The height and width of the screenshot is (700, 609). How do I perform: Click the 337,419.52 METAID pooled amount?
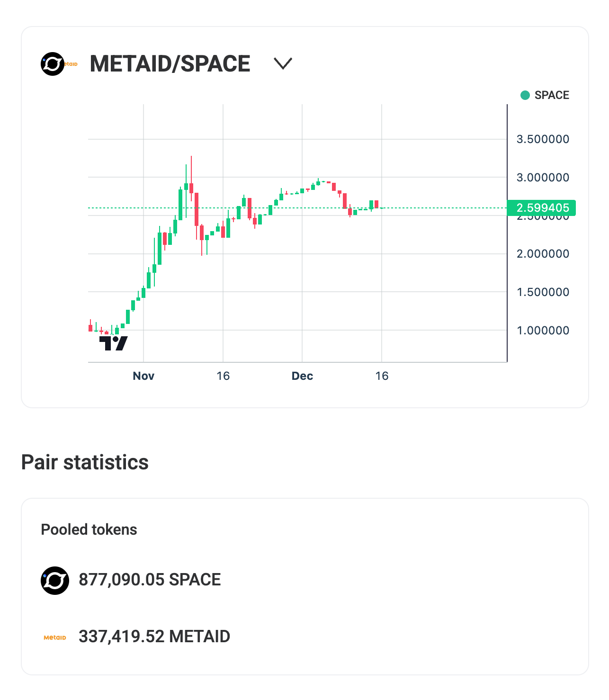[154, 637]
